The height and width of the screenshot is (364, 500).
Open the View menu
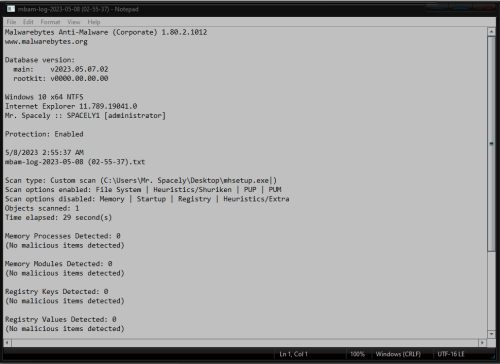(x=74, y=22)
